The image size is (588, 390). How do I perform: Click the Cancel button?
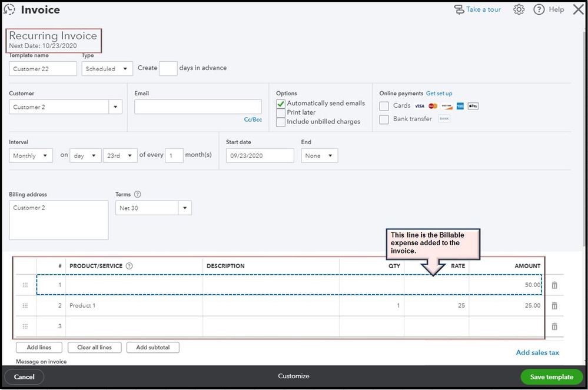(24, 377)
